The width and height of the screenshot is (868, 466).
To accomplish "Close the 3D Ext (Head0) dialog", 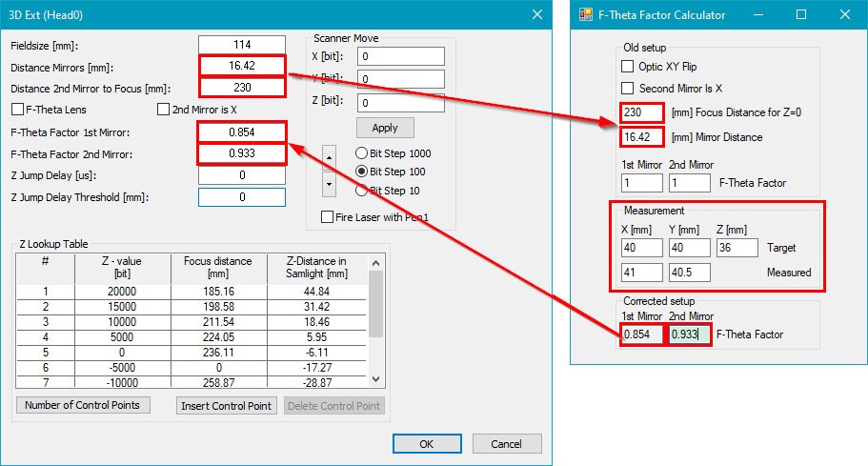I will point(537,14).
